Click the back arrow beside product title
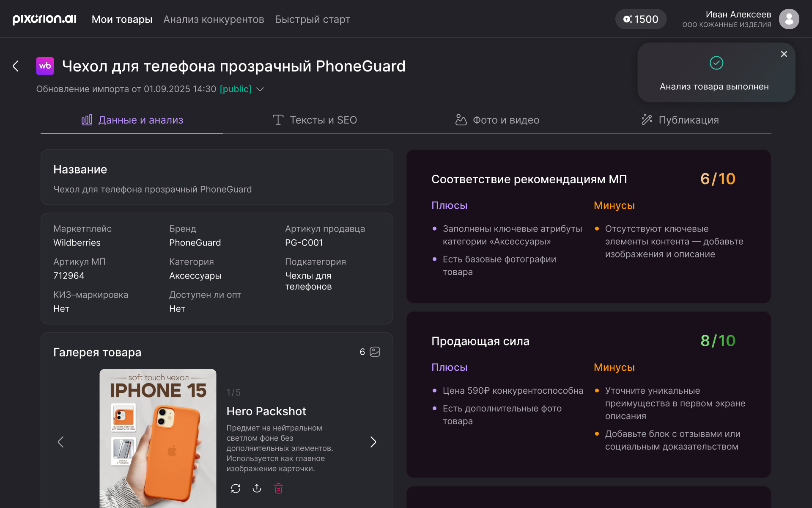The image size is (812, 508). click(16, 66)
